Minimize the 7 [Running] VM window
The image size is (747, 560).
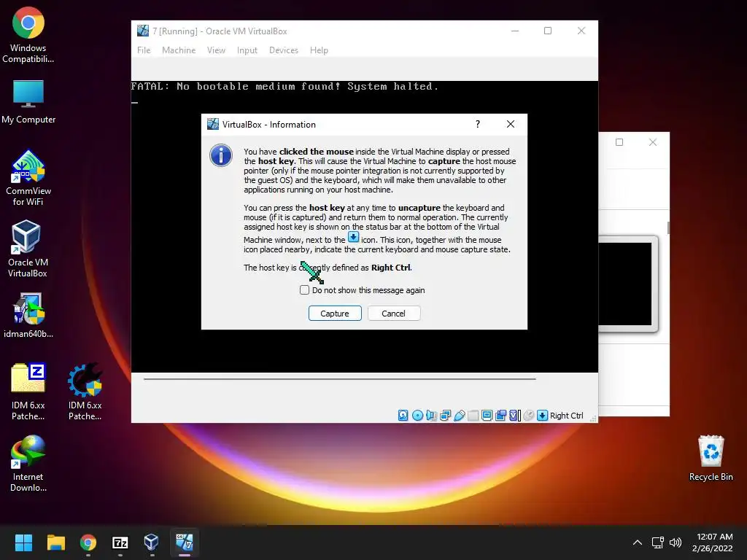515,31
